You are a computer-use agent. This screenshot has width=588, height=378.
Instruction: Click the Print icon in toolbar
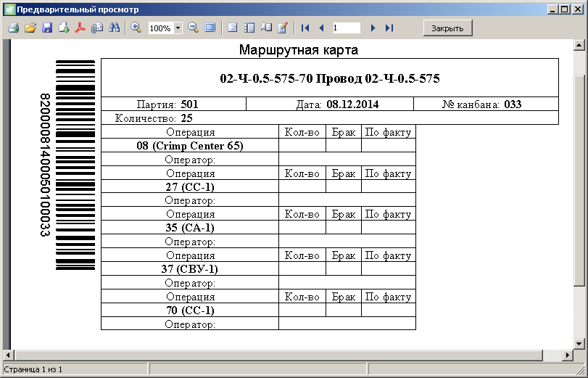[12, 28]
